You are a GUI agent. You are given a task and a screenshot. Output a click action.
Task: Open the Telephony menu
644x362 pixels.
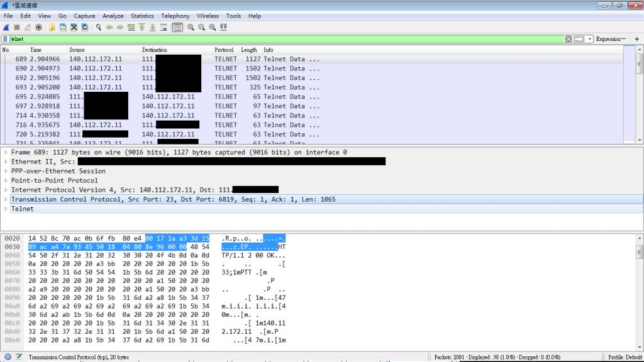175,16
